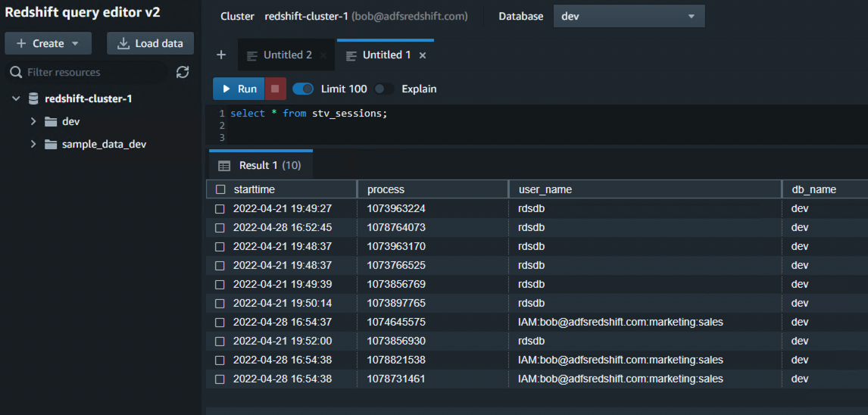This screenshot has height=415, width=868.
Task: Sort by the process column header
Action: [386, 189]
